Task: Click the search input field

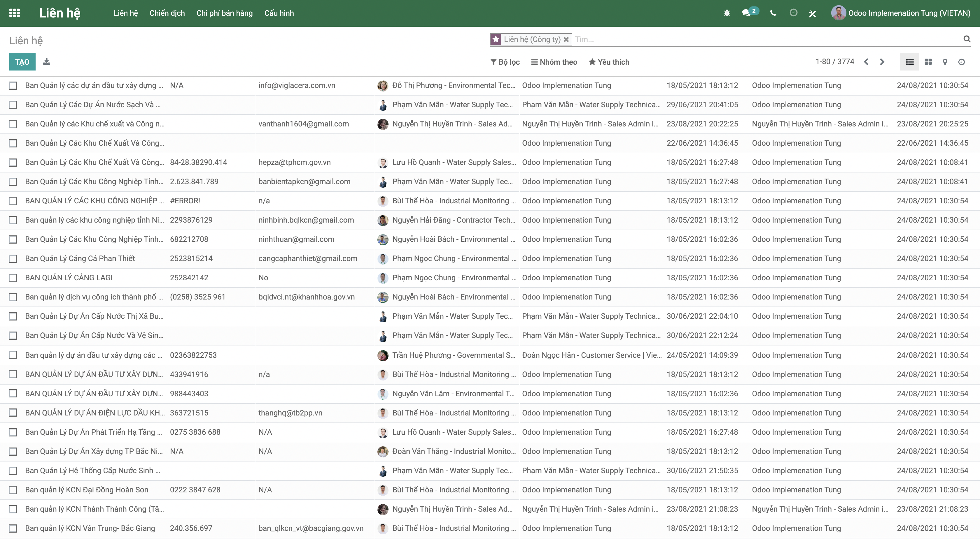Action: coord(647,39)
